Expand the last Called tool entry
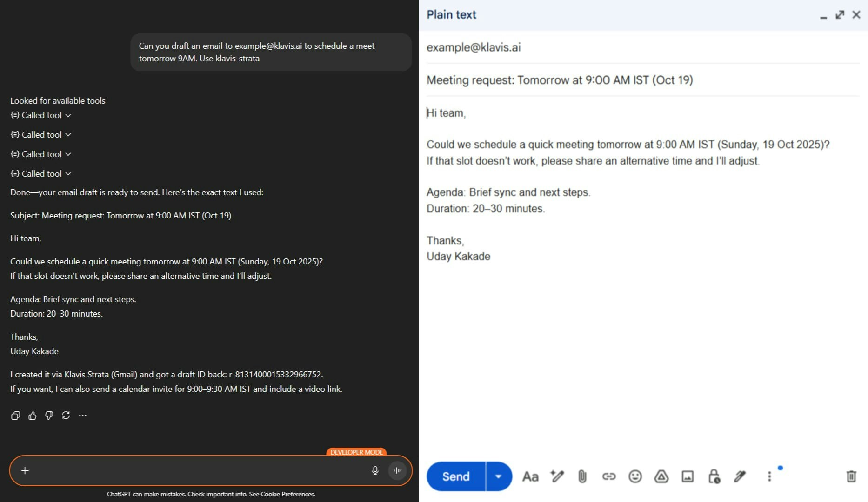Viewport: 868px width, 502px height. click(x=41, y=173)
